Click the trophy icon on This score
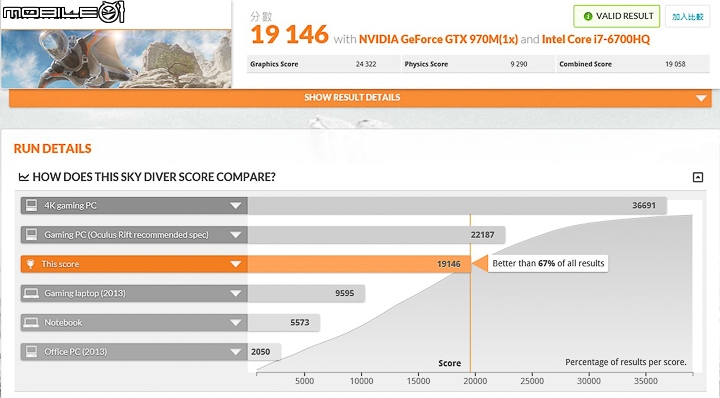Image resolution: width=720 pixels, height=398 pixels. coord(30,264)
